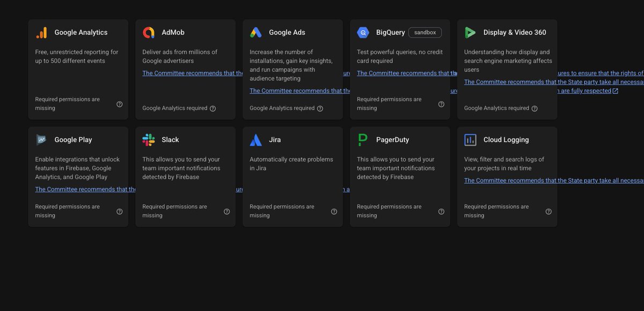Open the Committee link in AdMob card
The width and height of the screenshot is (644, 311).
click(x=193, y=74)
